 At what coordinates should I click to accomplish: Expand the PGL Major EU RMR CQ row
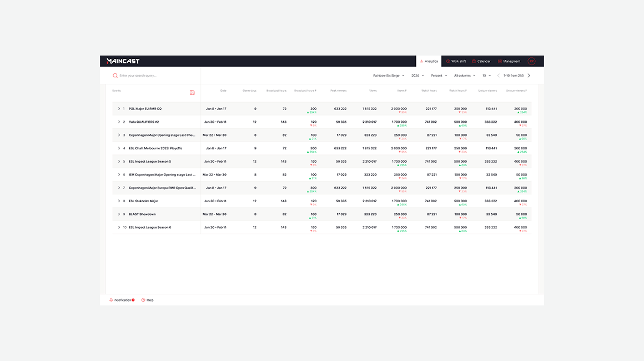tap(119, 109)
